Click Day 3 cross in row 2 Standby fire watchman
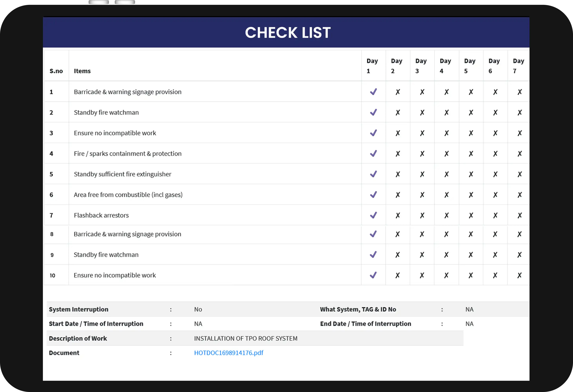Screen dimensions: 573x392 [x=422, y=113]
